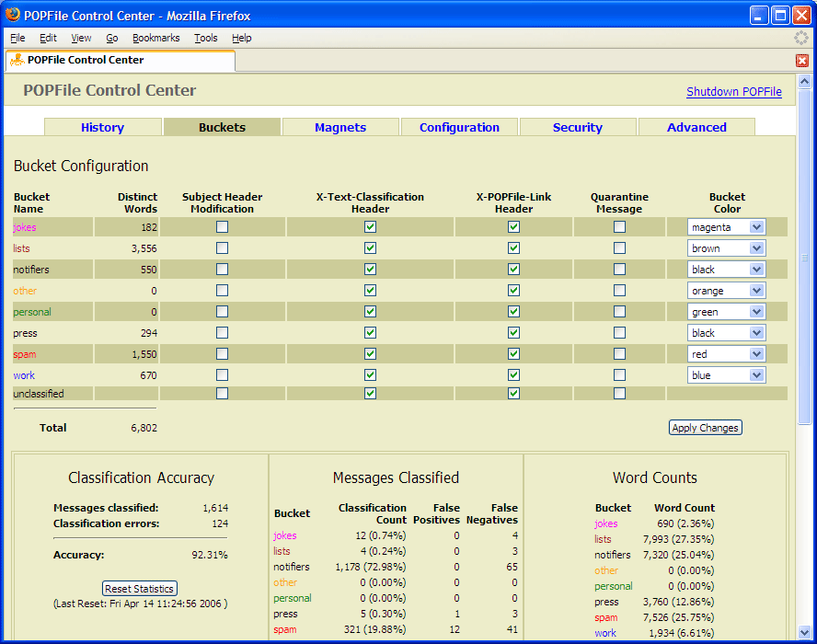Image resolution: width=817 pixels, height=644 pixels.
Task: Click the Shutdown POPFile link
Action: click(733, 92)
